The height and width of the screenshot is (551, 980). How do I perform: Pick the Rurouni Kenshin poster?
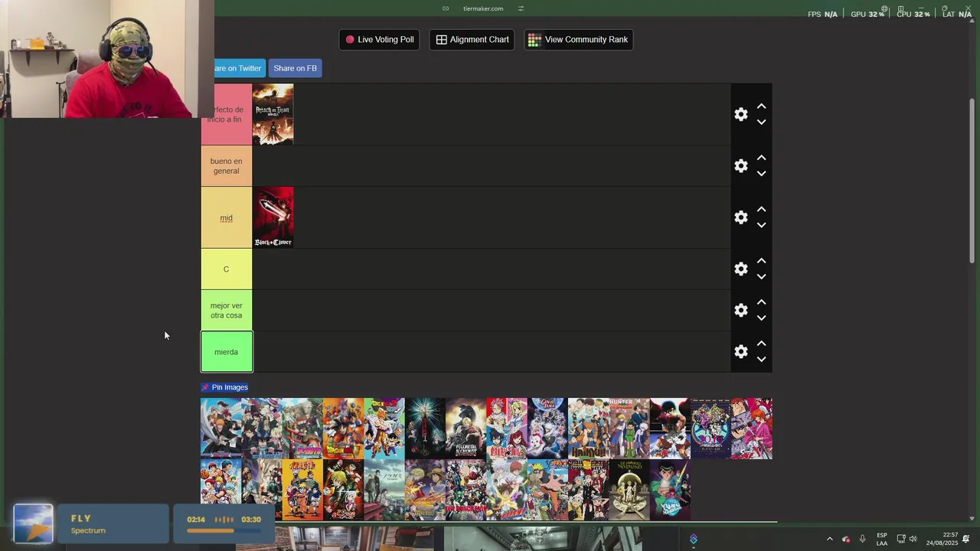pos(752,429)
